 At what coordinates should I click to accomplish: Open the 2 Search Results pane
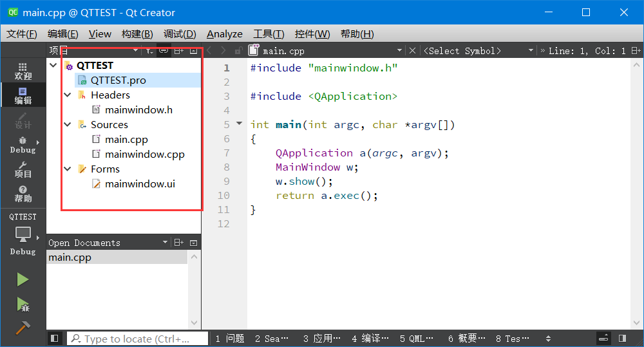272,339
